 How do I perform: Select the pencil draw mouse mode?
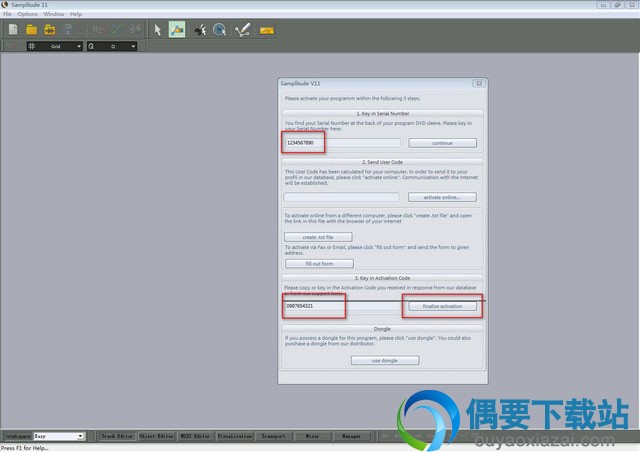coord(242,30)
